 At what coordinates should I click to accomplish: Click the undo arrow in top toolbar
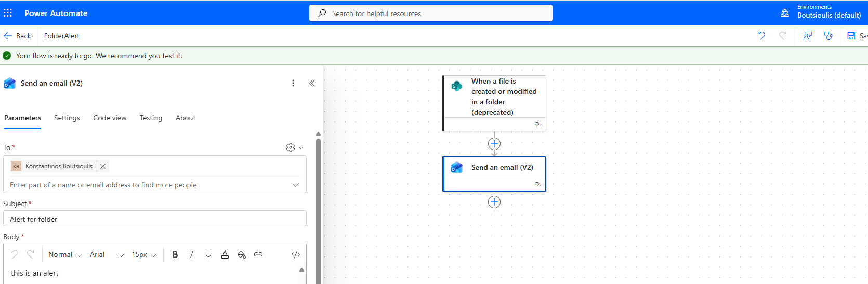761,36
